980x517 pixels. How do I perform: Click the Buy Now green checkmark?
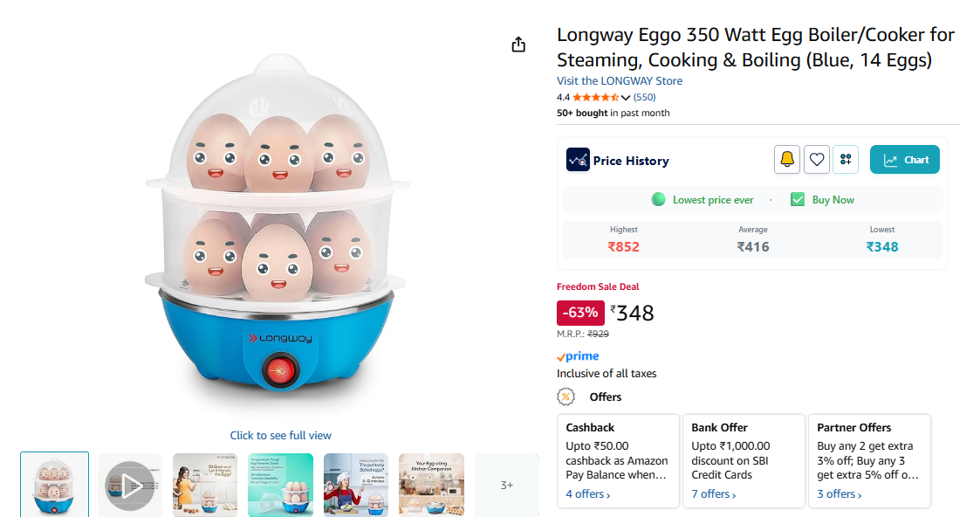click(798, 200)
